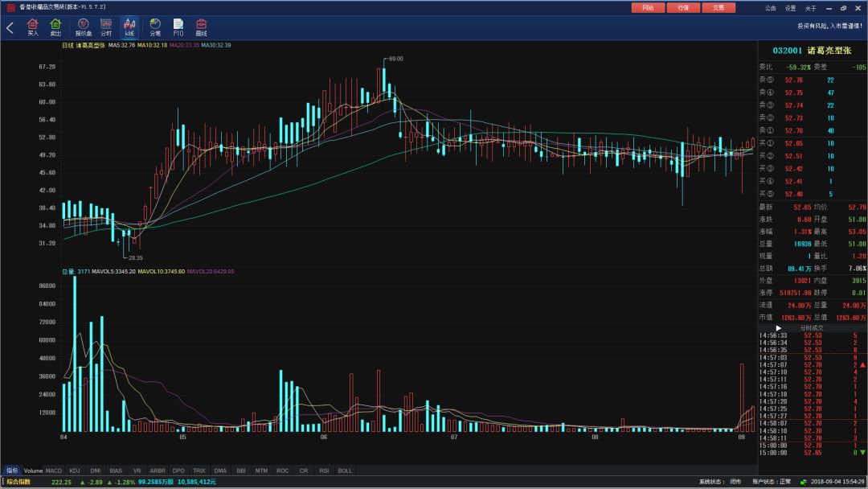Screen dimensions: 868x489
Task: Click sell level 卖① price 52.70
Action: click(794, 131)
